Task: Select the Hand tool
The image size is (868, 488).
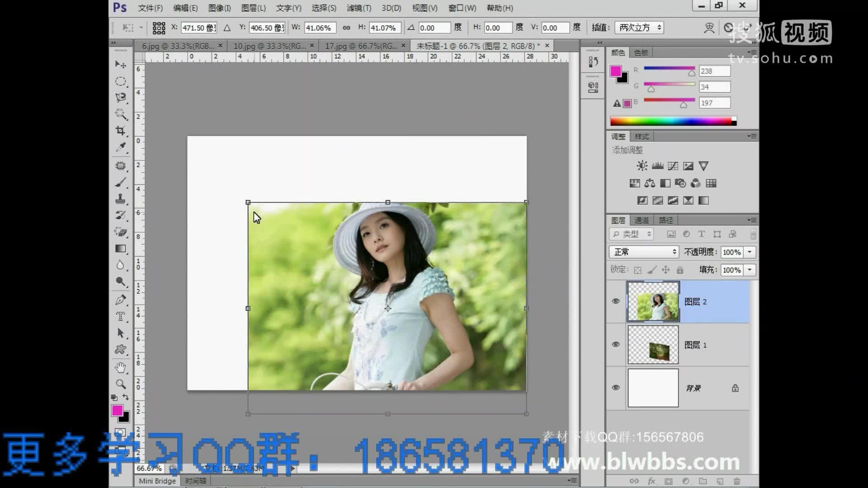Action: pos(120,367)
